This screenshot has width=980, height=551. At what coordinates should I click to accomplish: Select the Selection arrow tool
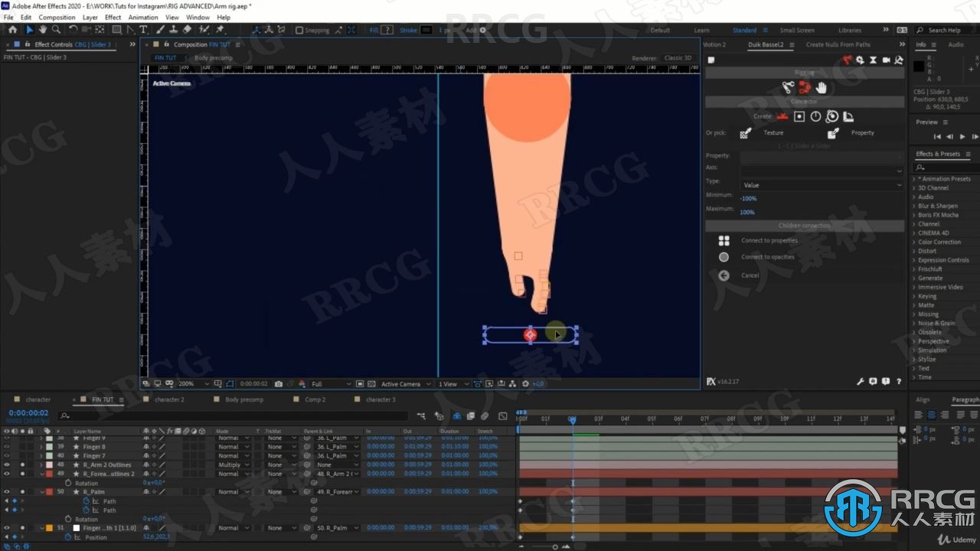tap(30, 30)
